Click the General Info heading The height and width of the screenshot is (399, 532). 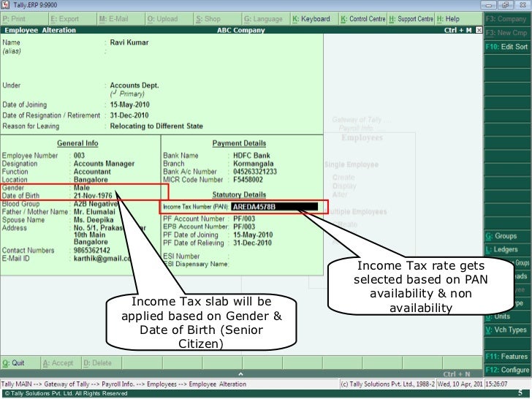click(77, 143)
